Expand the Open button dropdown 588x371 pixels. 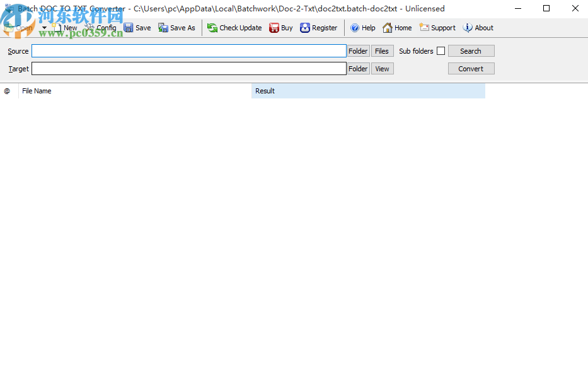coord(44,28)
